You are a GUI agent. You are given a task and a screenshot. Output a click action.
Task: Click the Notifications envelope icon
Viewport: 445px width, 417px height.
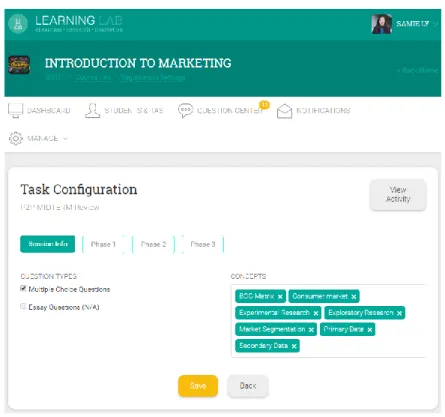(284, 111)
